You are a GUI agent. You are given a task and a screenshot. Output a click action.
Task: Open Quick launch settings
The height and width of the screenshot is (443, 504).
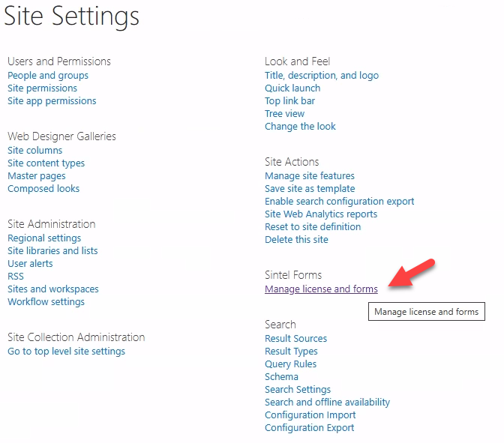point(292,88)
